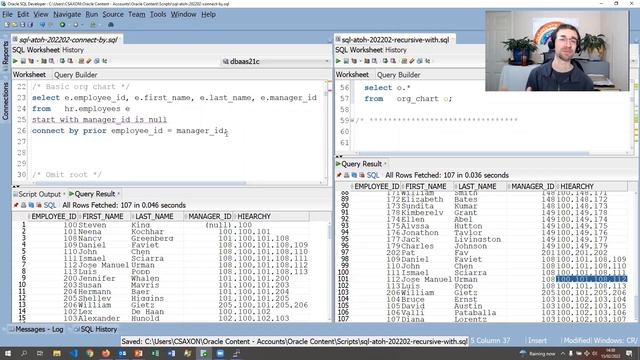
Task: Click the Save icon in main toolbar
Action: [x=22, y=25]
